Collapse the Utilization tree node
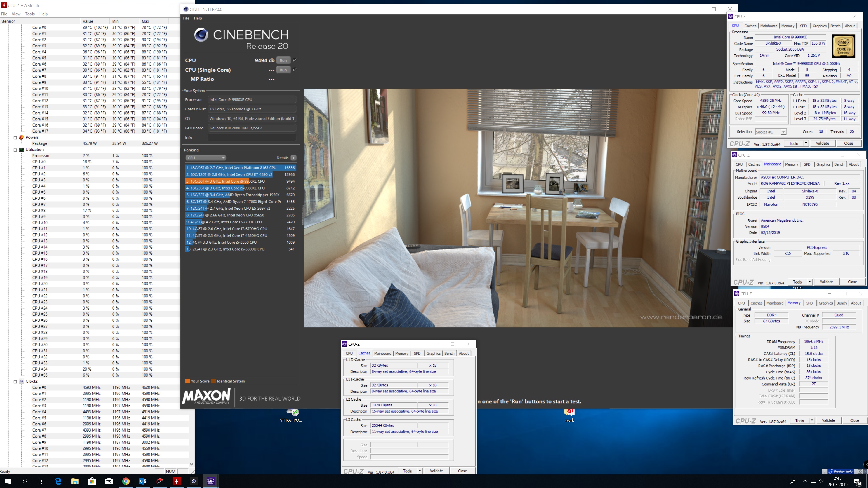 [15, 150]
